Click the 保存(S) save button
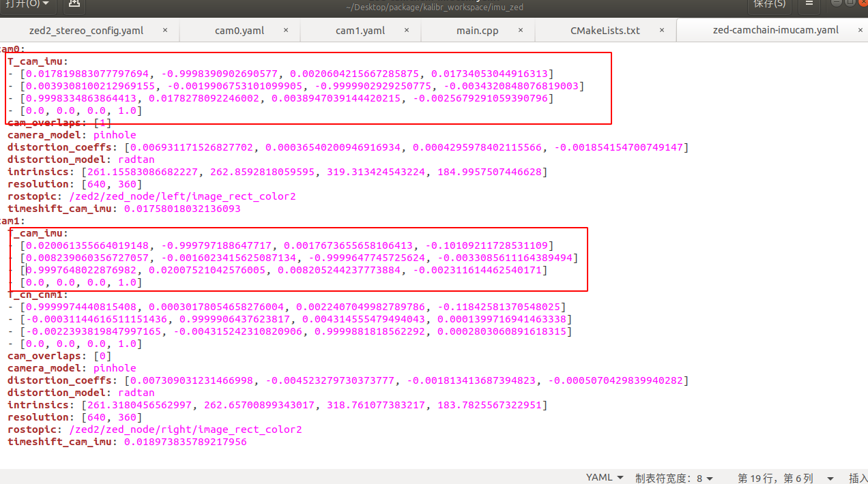868x484 pixels. coord(769,5)
